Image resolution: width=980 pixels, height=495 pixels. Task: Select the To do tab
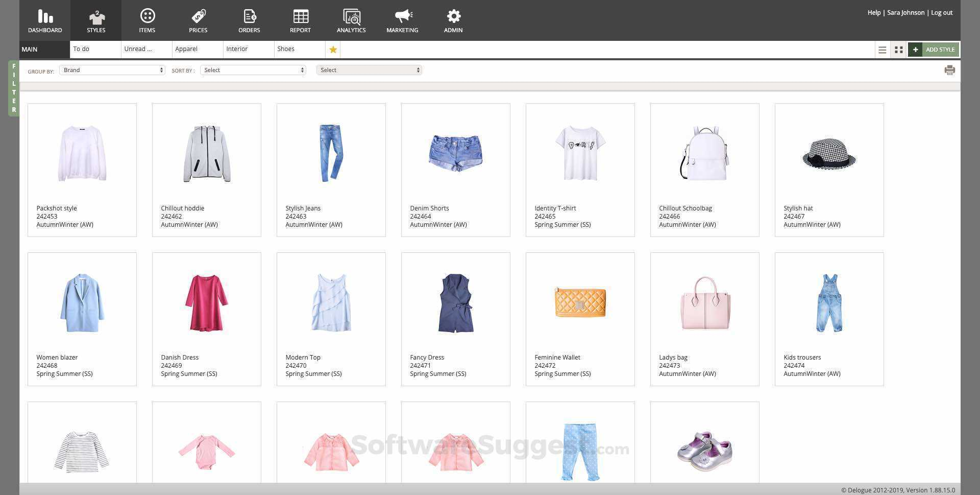[x=95, y=50]
